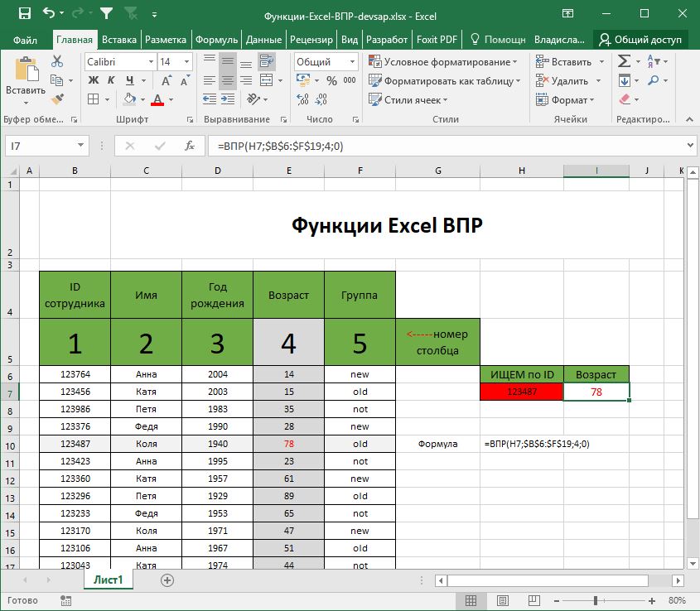700x611 pixels.
Task: Open the Calibri font name dropdown
Action: 151,61
